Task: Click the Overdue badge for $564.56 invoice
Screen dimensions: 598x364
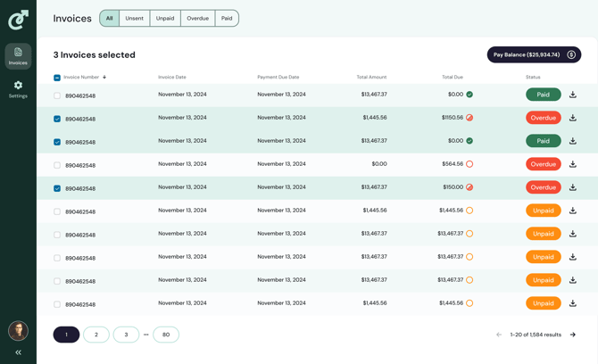Action: point(543,164)
